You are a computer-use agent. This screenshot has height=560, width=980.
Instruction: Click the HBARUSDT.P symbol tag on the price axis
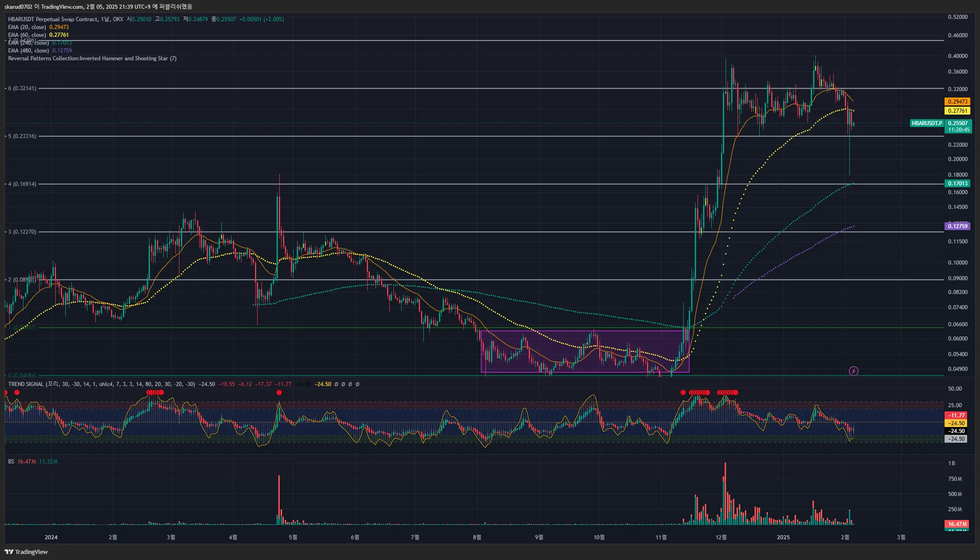(927, 123)
